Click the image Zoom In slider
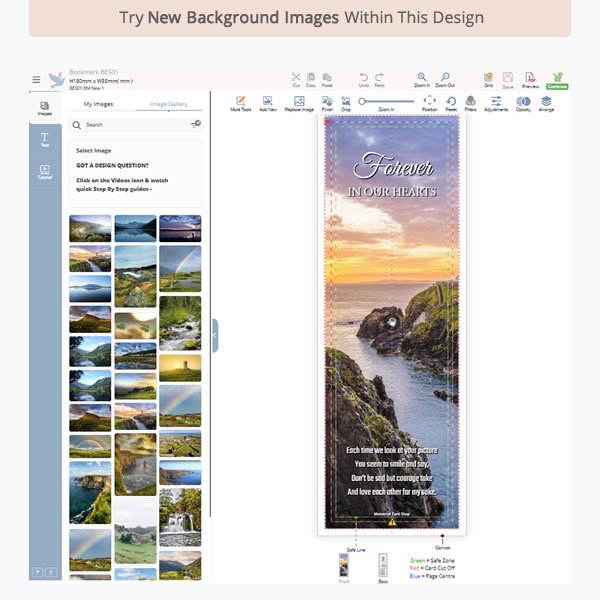600x600 pixels. (x=385, y=101)
